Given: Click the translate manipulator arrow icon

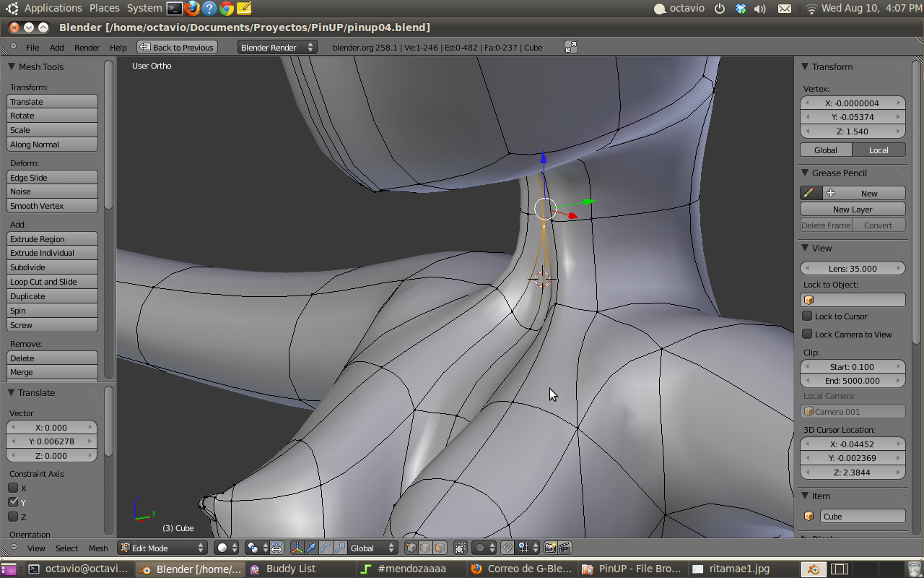Looking at the screenshot, I should tap(311, 548).
